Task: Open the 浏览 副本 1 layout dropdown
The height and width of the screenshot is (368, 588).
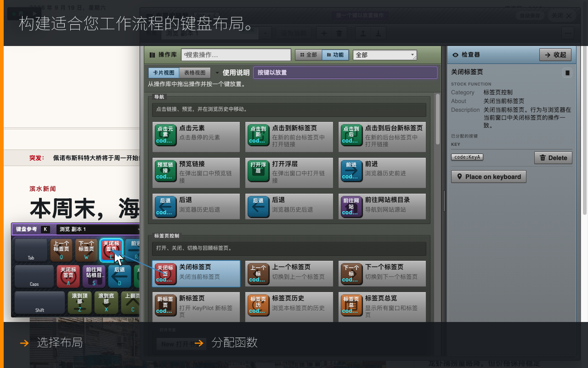Action: tap(99, 229)
